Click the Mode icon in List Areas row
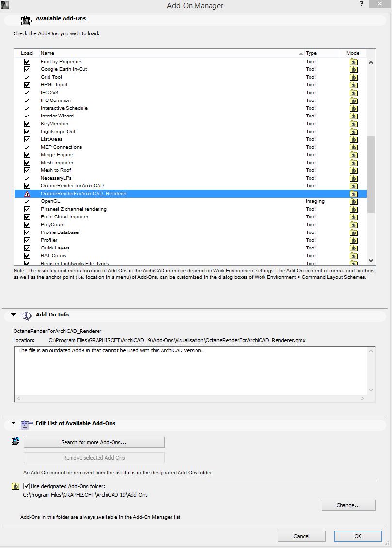The image size is (392, 548). tap(354, 139)
